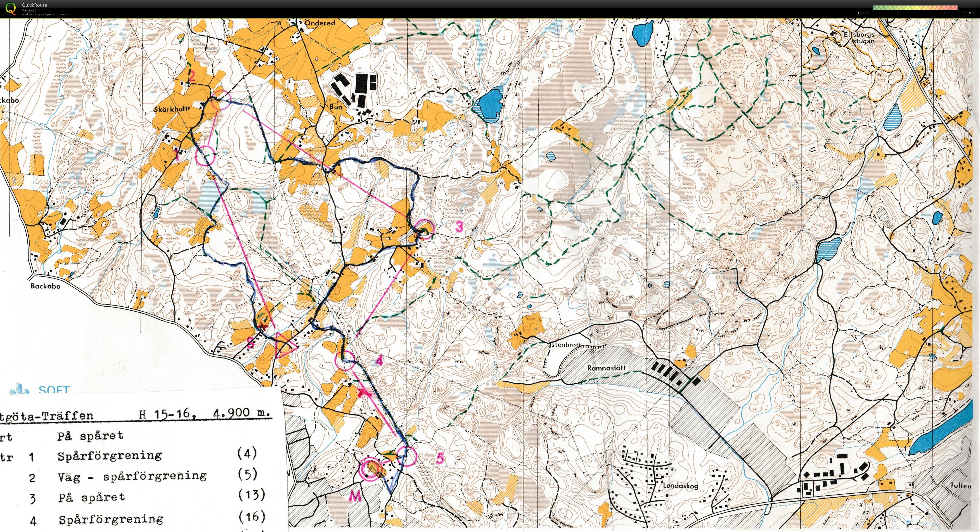Click the red control number 2
The width and height of the screenshot is (980, 532).
point(192,76)
